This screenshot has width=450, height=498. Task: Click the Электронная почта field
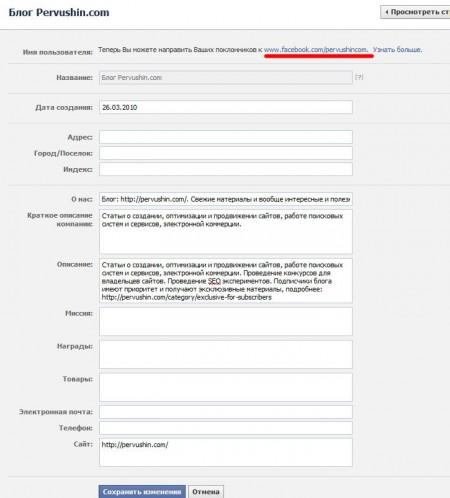tap(226, 412)
